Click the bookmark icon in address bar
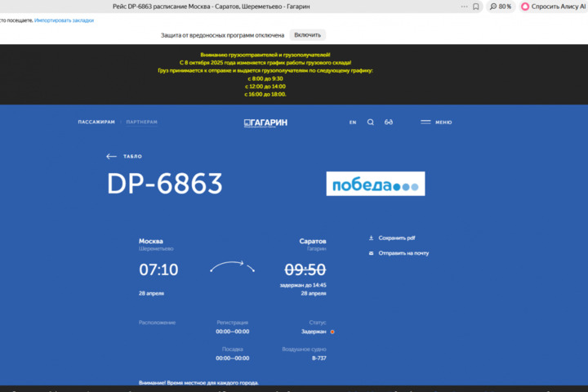 (476, 7)
